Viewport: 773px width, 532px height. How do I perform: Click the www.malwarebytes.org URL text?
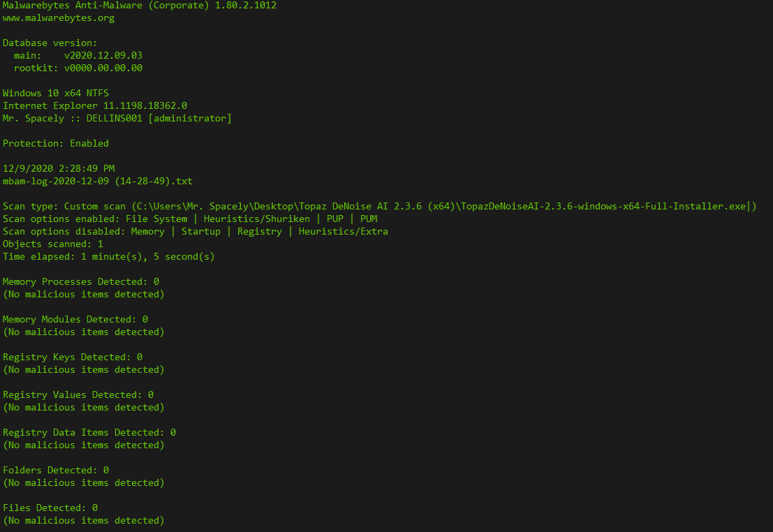click(x=59, y=18)
